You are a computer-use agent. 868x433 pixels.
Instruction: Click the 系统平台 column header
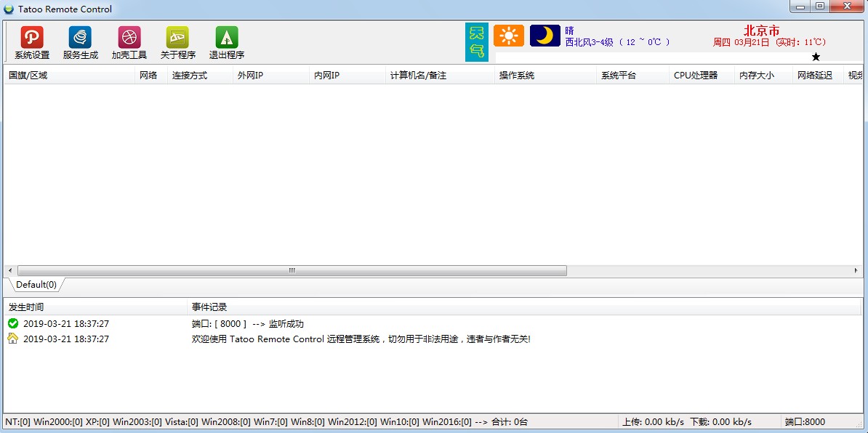[x=633, y=76]
